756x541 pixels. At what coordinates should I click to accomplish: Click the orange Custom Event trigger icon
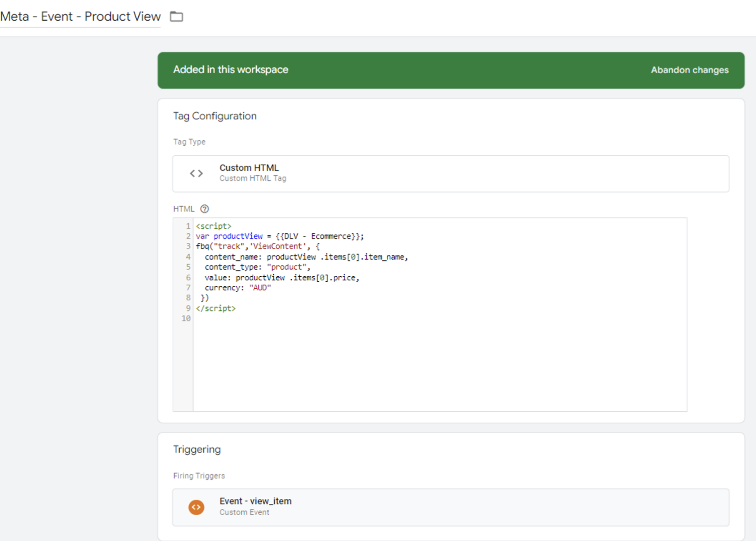pyautogui.click(x=196, y=507)
